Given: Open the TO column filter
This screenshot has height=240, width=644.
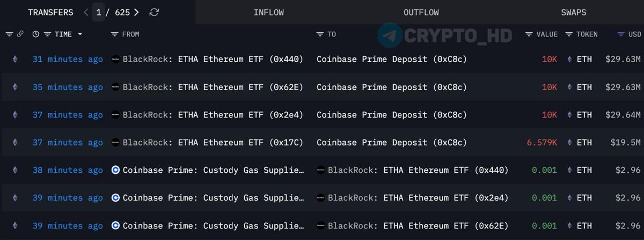Looking at the screenshot, I should tap(320, 34).
